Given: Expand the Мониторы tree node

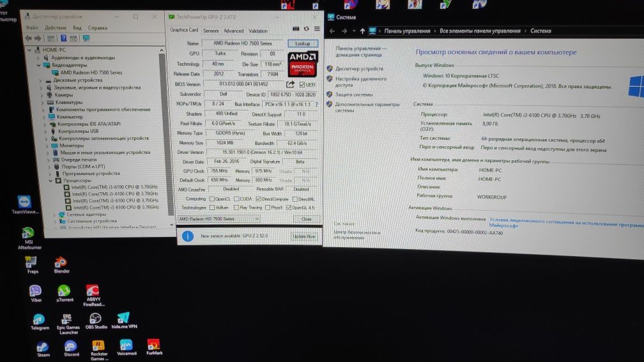Looking at the screenshot, I should point(47,146).
